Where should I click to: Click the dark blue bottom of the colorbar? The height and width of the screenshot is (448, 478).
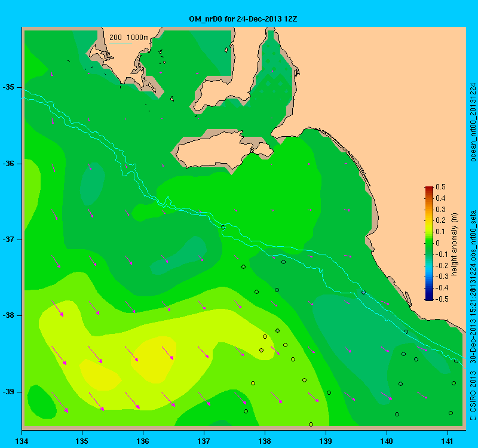point(429,297)
